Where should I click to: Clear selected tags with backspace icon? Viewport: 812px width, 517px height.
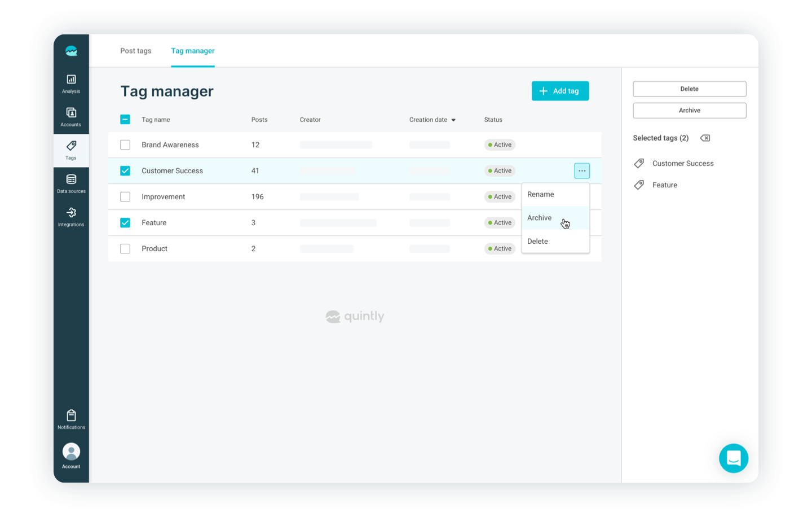(705, 138)
